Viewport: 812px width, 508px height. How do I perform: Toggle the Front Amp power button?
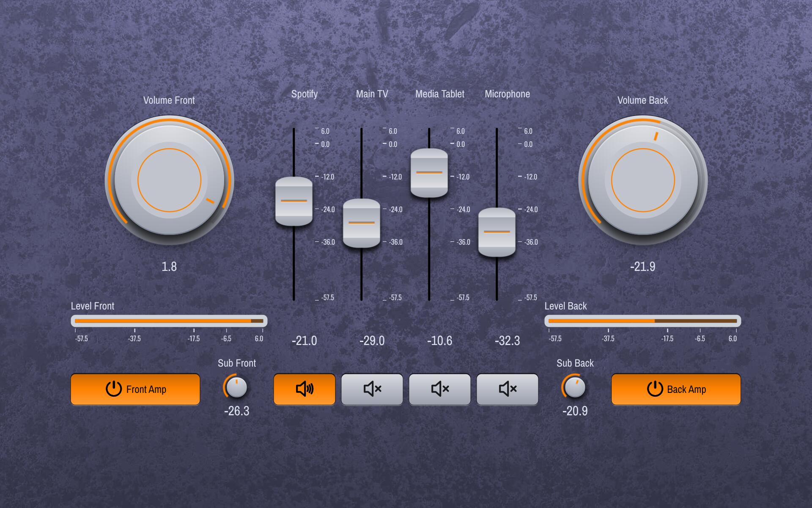tap(135, 389)
